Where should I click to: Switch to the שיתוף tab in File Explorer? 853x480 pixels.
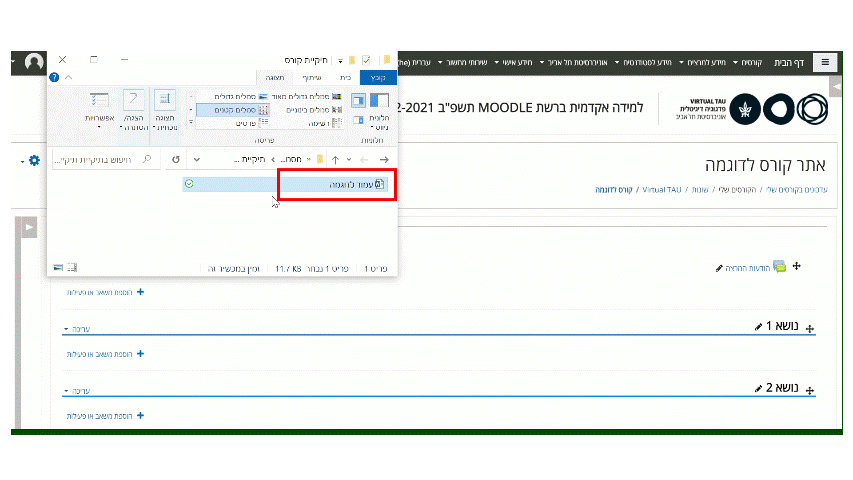click(312, 78)
